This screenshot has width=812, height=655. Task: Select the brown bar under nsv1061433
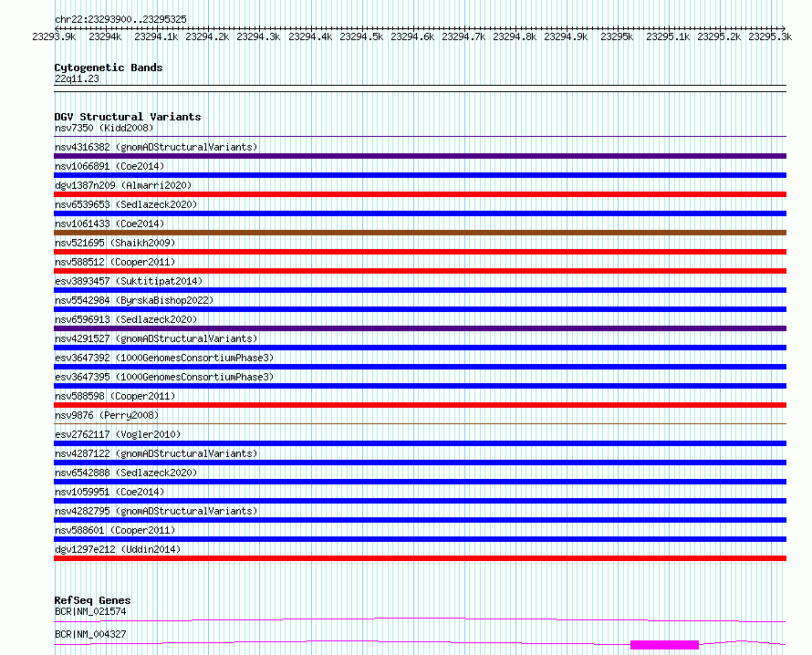point(420,233)
